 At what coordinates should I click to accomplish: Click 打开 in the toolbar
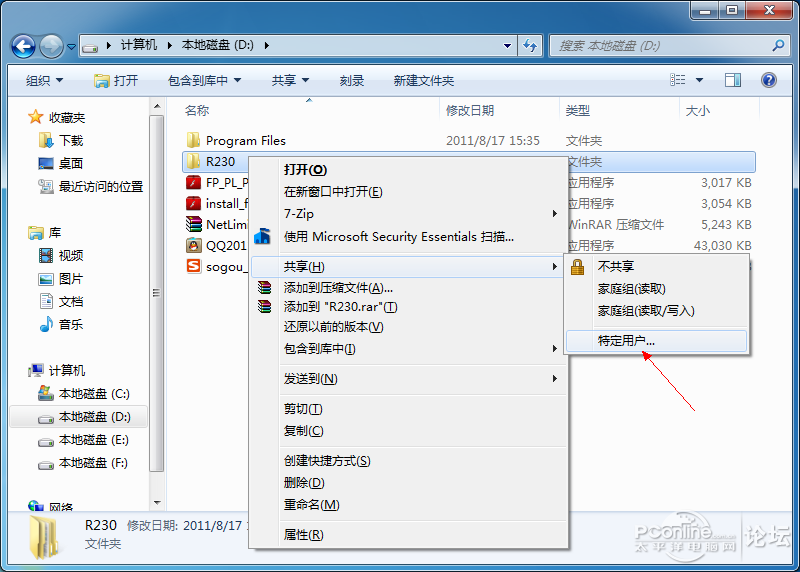coord(116,81)
